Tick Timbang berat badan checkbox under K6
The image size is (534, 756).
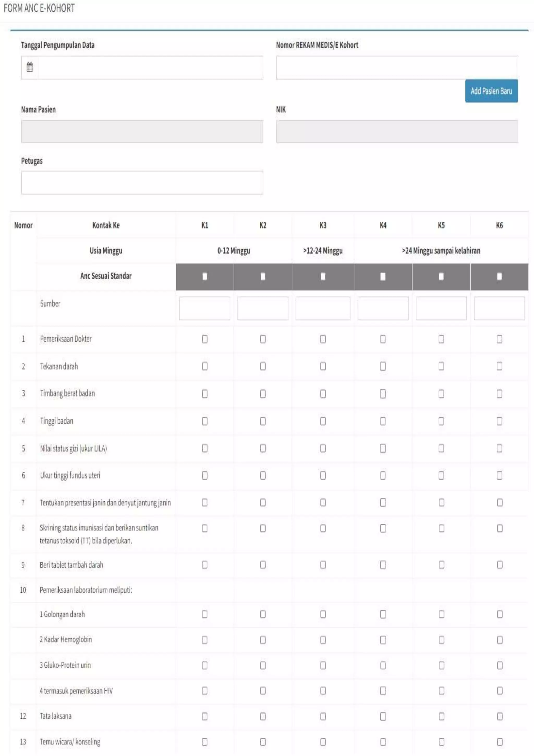(x=499, y=394)
